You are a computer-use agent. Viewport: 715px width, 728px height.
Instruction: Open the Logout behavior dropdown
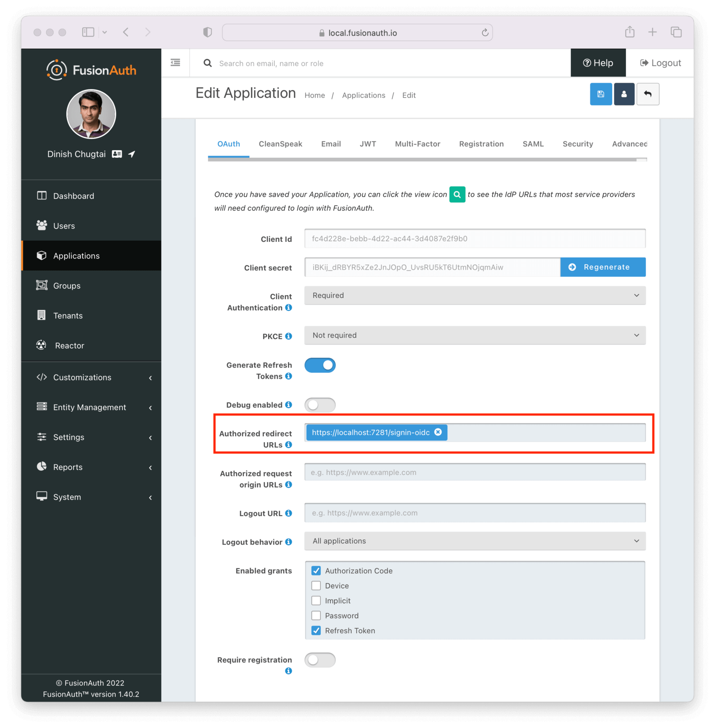475,541
